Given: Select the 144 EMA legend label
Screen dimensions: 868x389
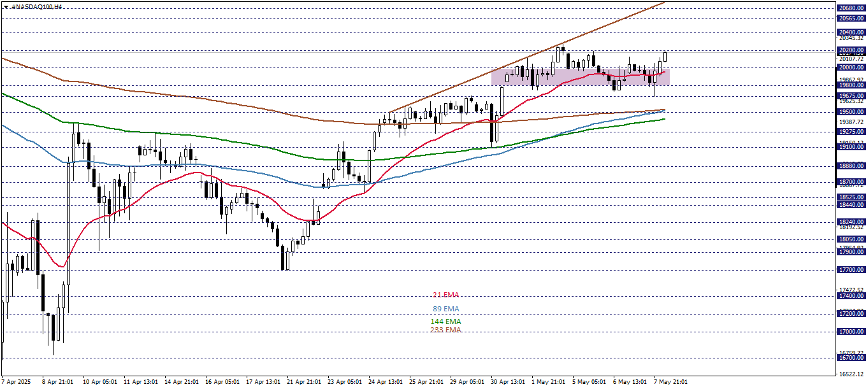Looking at the screenshot, I should pyautogui.click(x=445, y=322).
